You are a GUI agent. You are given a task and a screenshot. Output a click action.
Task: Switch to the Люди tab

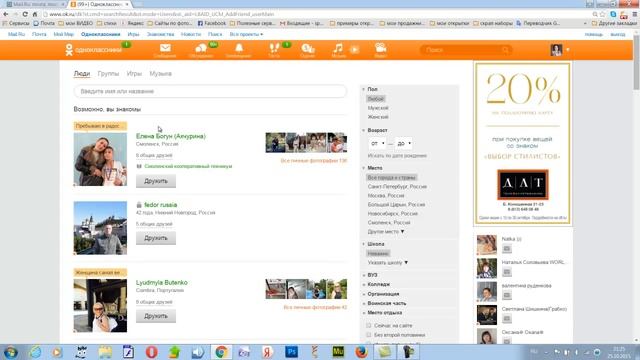[x=82, y=73]
